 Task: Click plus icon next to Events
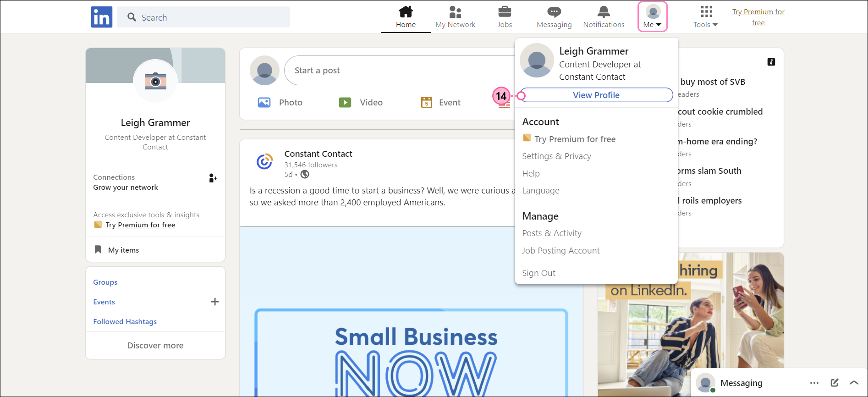214,302
